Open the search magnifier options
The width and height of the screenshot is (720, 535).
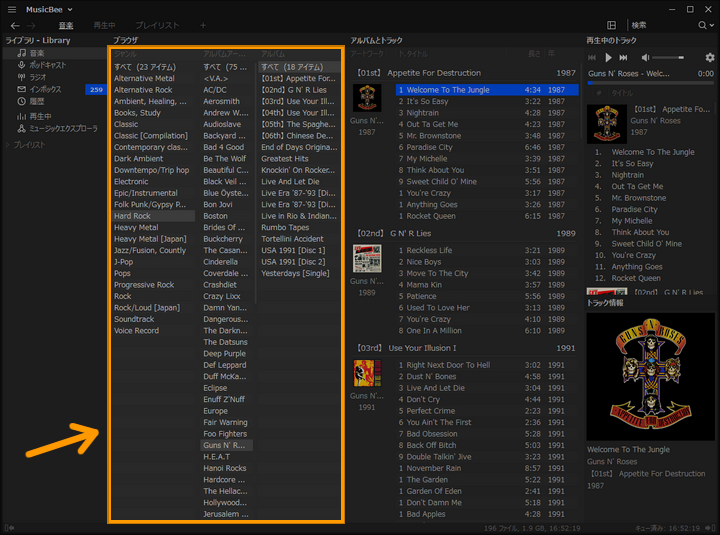click(706, 25)
